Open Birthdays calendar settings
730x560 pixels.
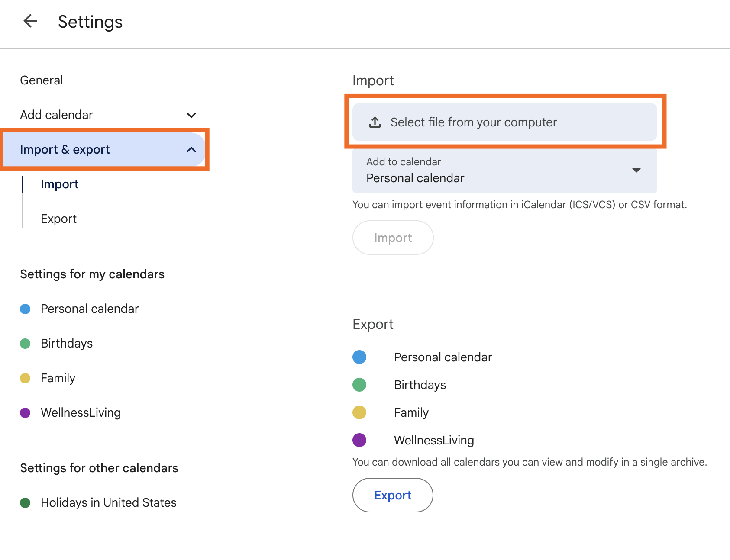click(66, 343)
